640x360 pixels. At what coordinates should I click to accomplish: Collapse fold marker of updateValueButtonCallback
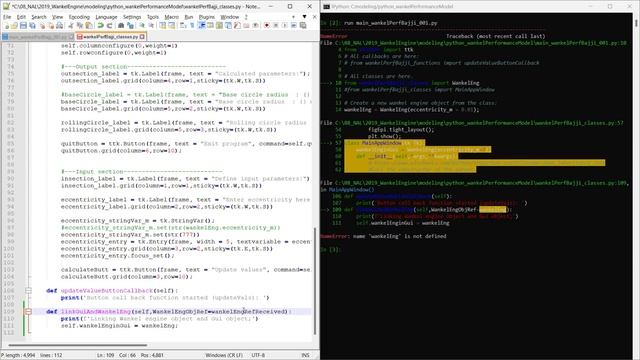(28, 291)
